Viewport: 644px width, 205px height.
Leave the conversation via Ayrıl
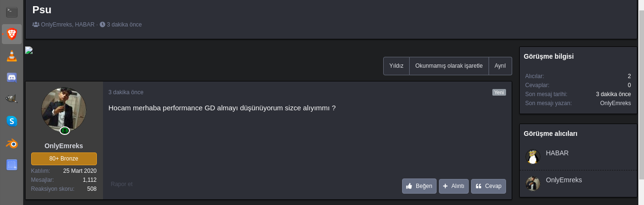click(x=500, y=66)
